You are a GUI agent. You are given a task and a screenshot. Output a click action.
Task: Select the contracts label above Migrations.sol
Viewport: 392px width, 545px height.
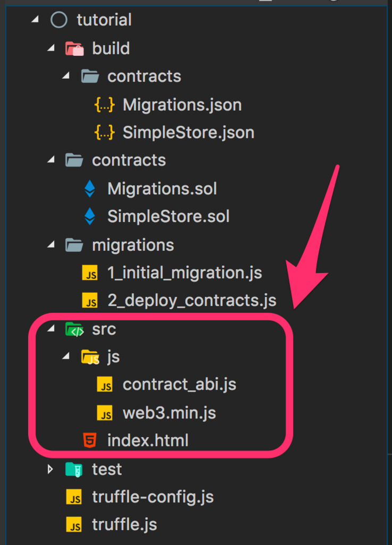129,160
